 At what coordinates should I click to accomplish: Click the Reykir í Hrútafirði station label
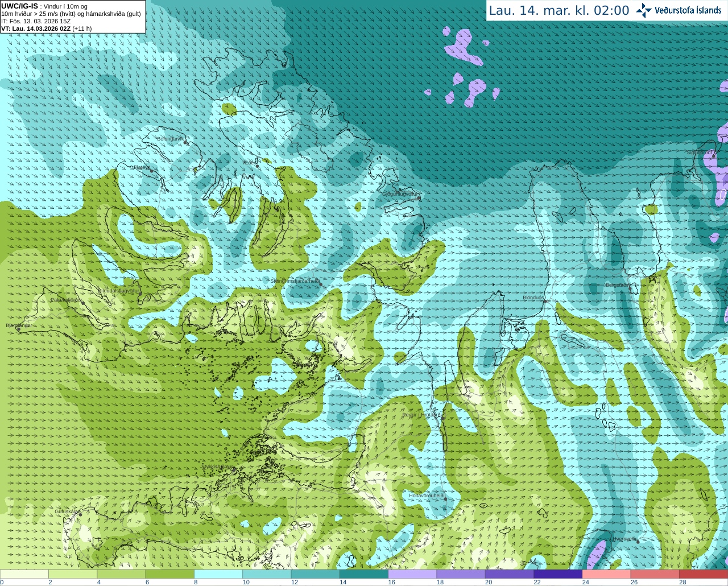point(421,415)
